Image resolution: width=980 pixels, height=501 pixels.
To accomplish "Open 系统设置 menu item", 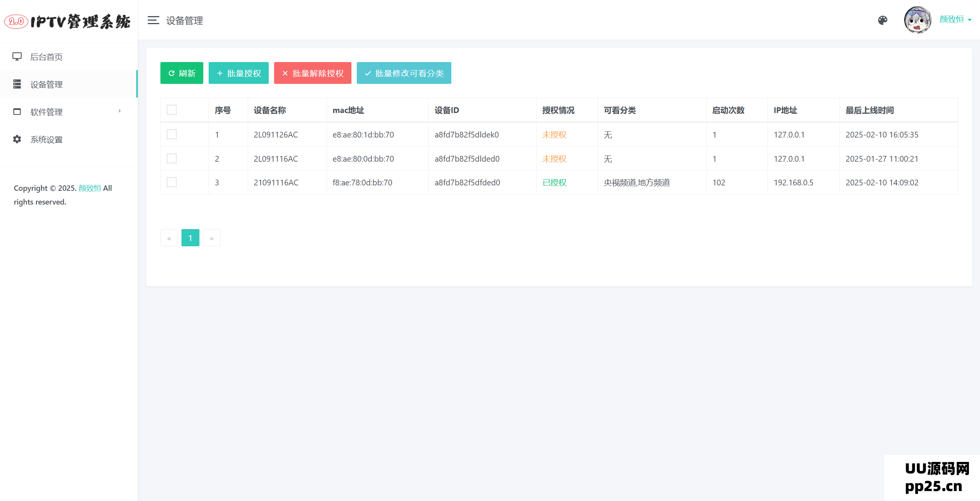I will coord(46,139).
